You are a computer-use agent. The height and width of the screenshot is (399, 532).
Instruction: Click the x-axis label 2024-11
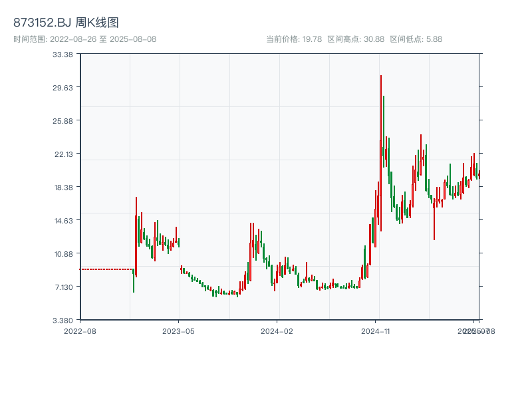click(x=375, y=331)
